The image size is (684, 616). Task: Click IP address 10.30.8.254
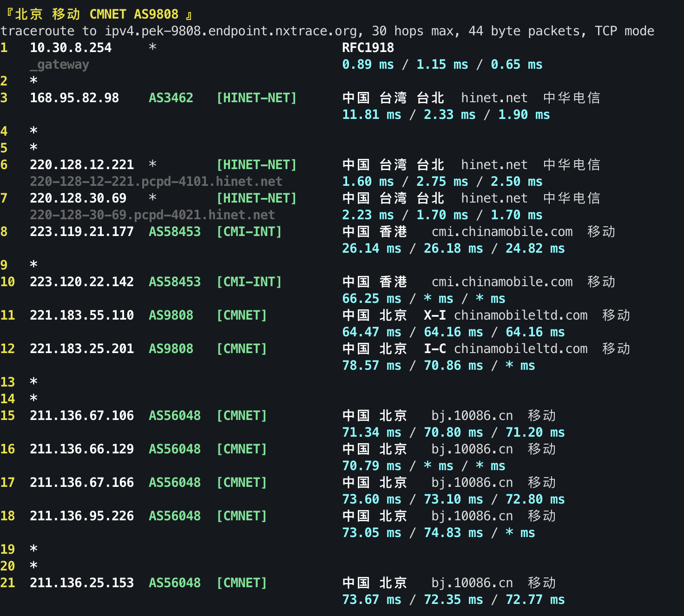coord(71,48)
